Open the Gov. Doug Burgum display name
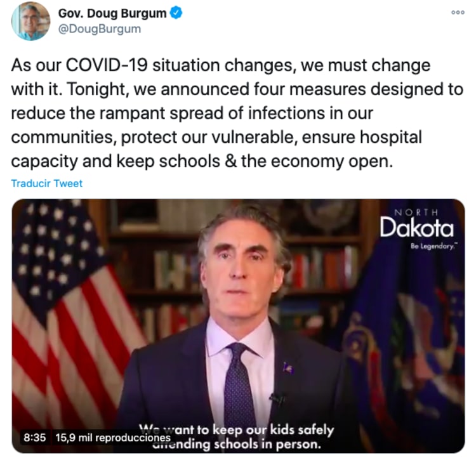This screenshot has width=476, height=458. 112,13
